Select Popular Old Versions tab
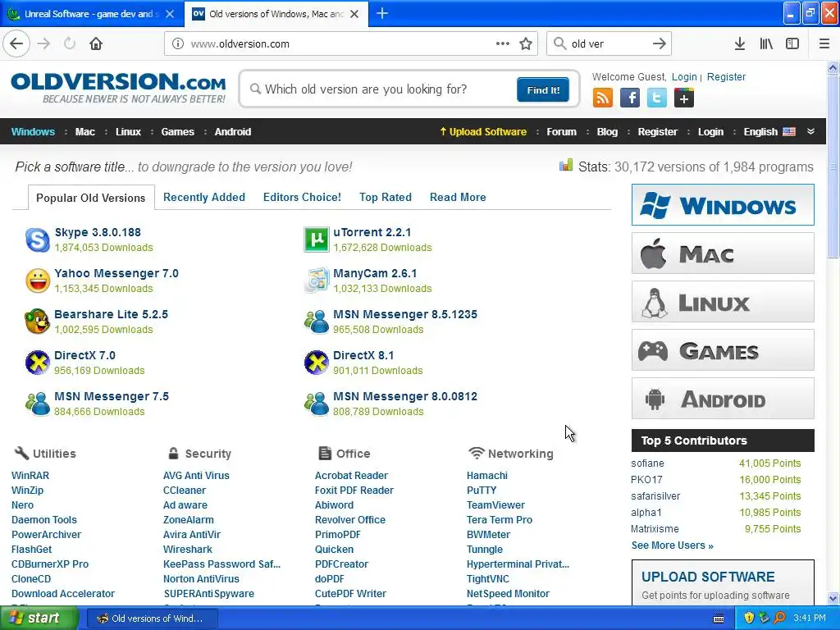 90,198
